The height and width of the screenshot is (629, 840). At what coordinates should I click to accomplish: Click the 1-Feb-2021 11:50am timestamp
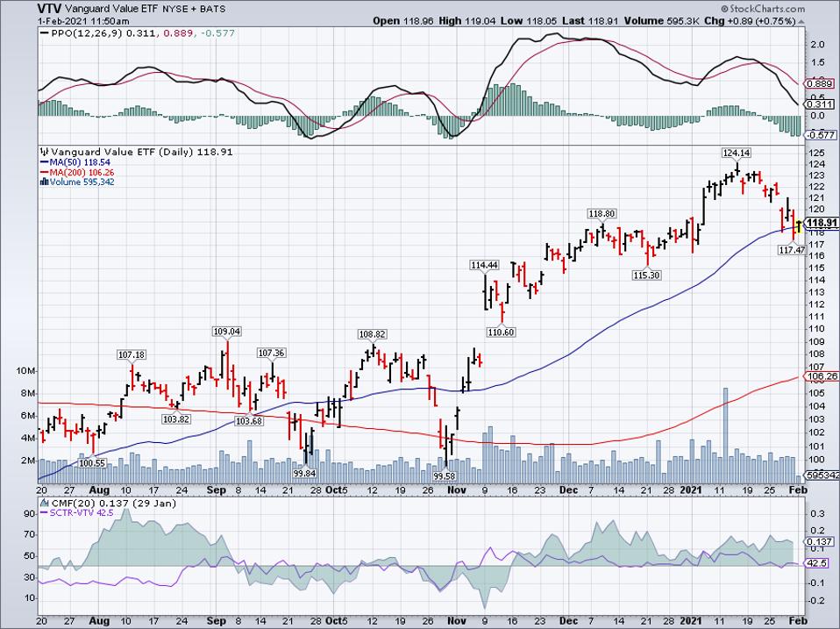point(83,21)
